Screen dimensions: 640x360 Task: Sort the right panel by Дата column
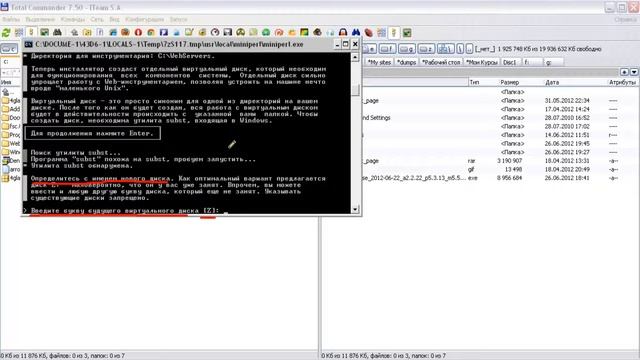point(552,82)
